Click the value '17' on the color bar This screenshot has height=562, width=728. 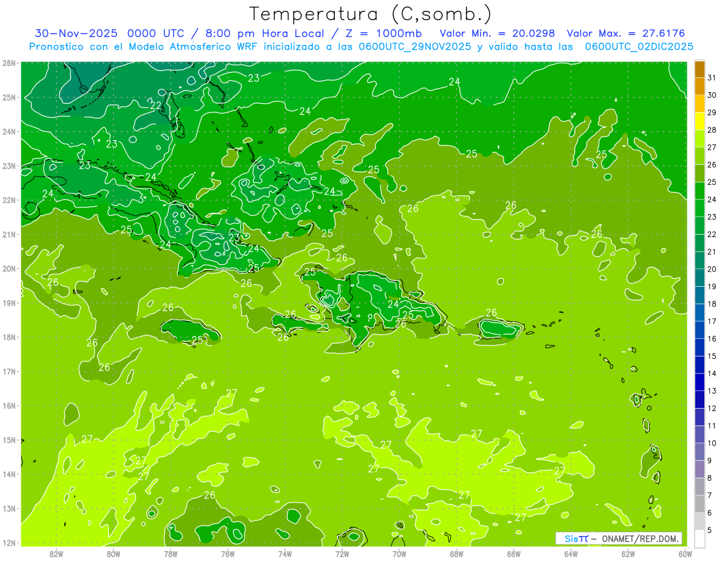[x=712, y=321]
